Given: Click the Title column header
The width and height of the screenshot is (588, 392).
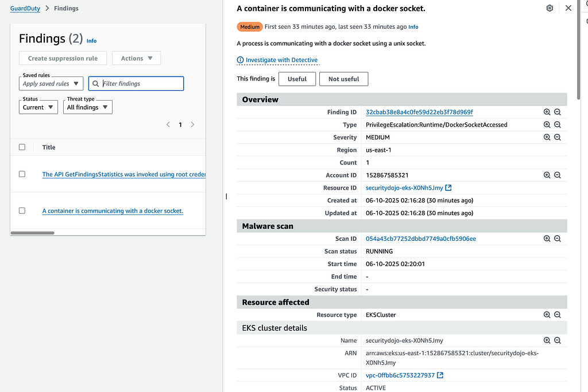Looking at the screenshot, I should point(49,147).
